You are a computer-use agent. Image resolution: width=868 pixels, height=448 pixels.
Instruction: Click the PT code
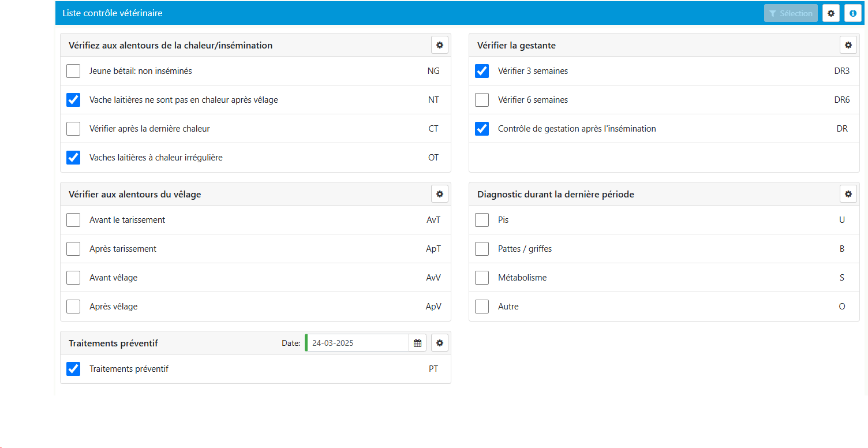tap(433, 369)
